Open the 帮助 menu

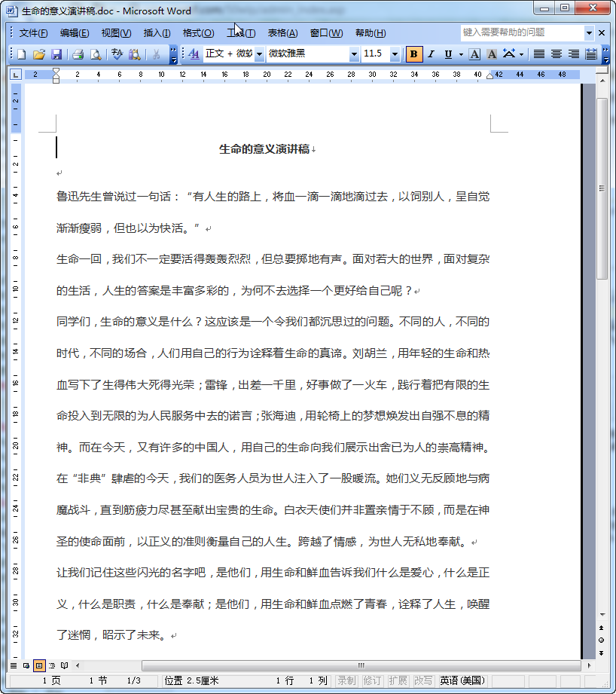pos(371,33)
